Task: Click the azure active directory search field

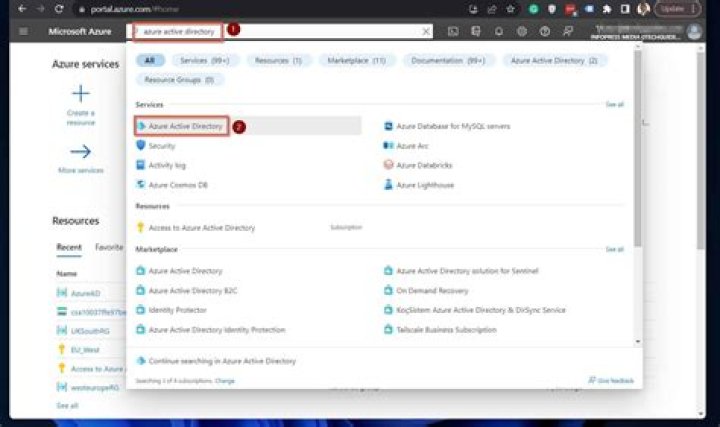Action: point(280,31)
